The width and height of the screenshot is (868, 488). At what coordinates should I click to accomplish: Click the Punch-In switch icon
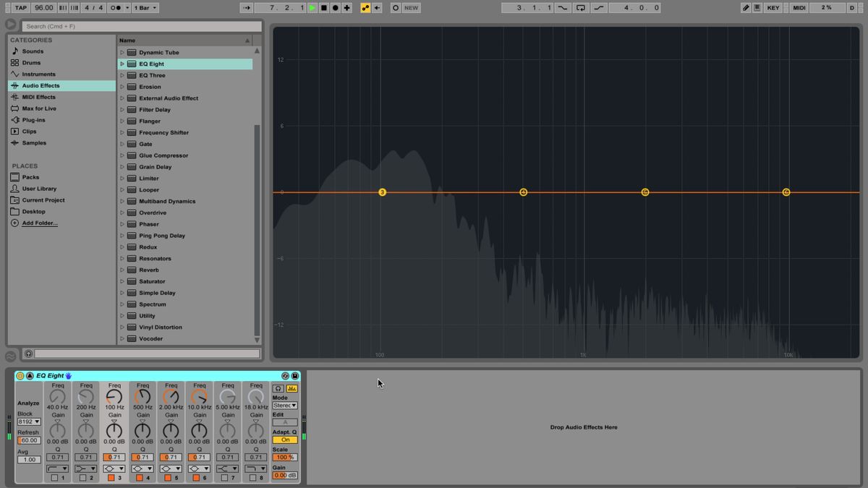click(563, 8)
